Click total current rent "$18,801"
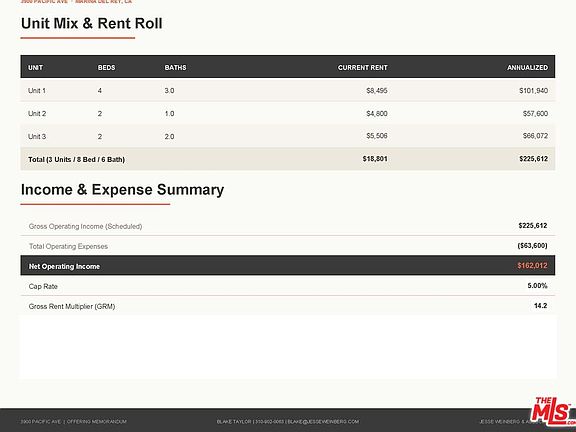The height and width of the screenshot is (432, 576). tap(375, 159)
